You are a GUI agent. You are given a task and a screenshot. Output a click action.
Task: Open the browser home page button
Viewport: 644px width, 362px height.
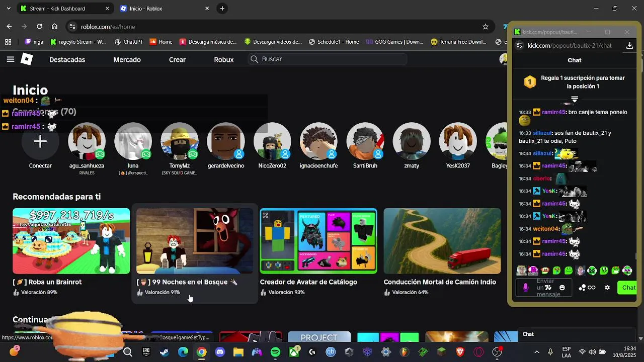click(x=54, y=27)
